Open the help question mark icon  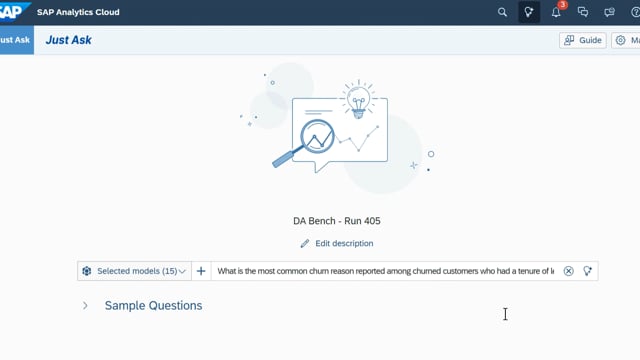point(635,12)
